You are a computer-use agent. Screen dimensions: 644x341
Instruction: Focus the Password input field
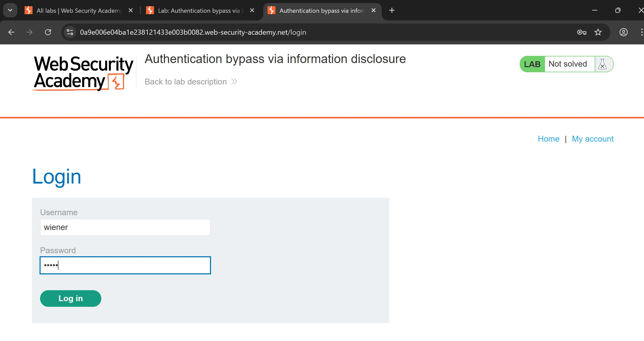(125, 265)
